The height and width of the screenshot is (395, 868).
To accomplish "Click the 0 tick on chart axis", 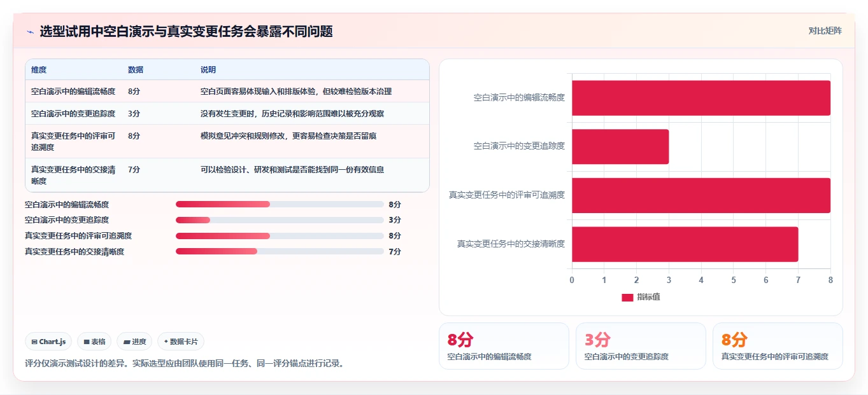I will (572, 280).
